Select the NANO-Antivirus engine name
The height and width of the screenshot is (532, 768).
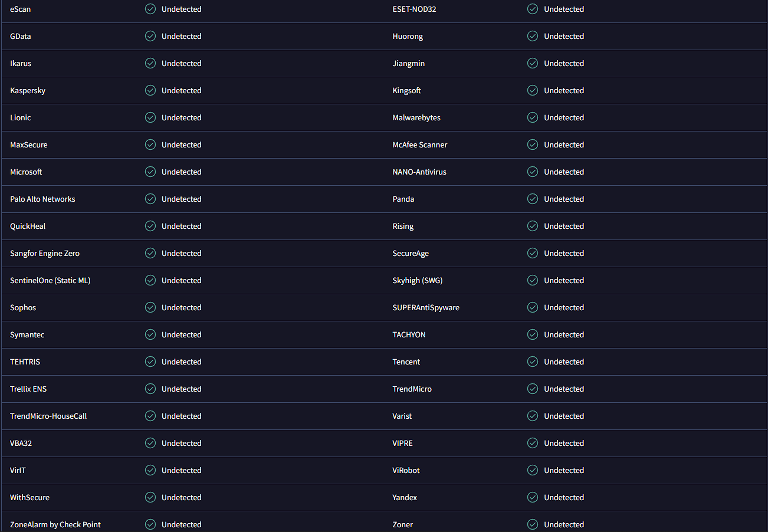(419, 172)
